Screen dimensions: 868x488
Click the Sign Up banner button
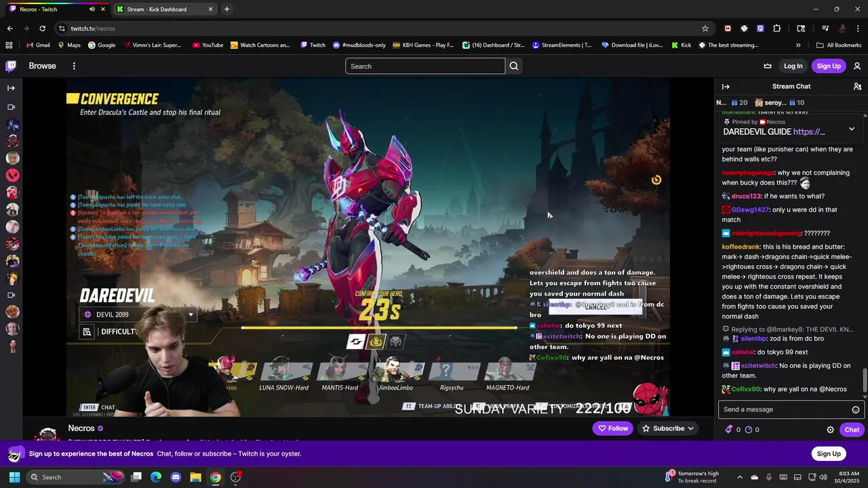(829, 453)
